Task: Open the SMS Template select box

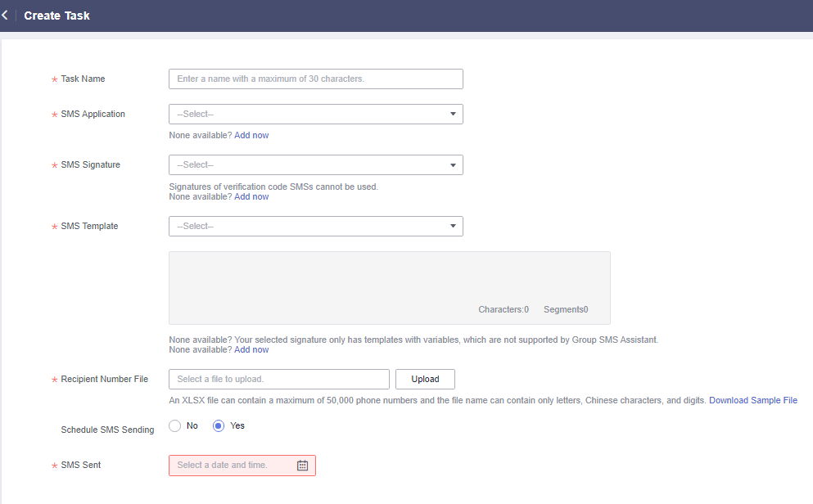Action: (316, 227)
